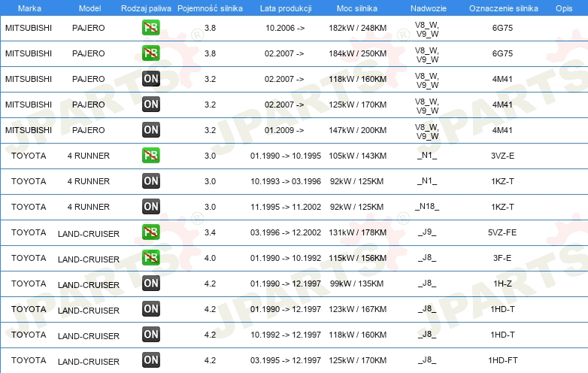Click the '1H-Z' engine code cell

[x=502, y=284]
